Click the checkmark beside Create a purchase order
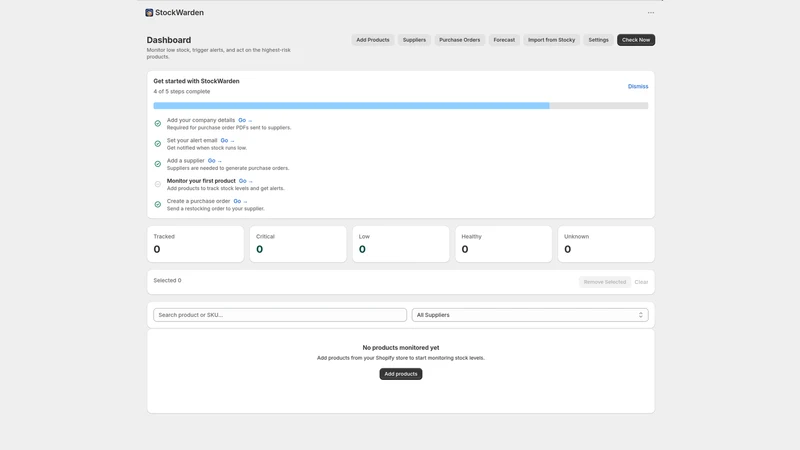The image size is (800, 450). click(x=158, y=205)
